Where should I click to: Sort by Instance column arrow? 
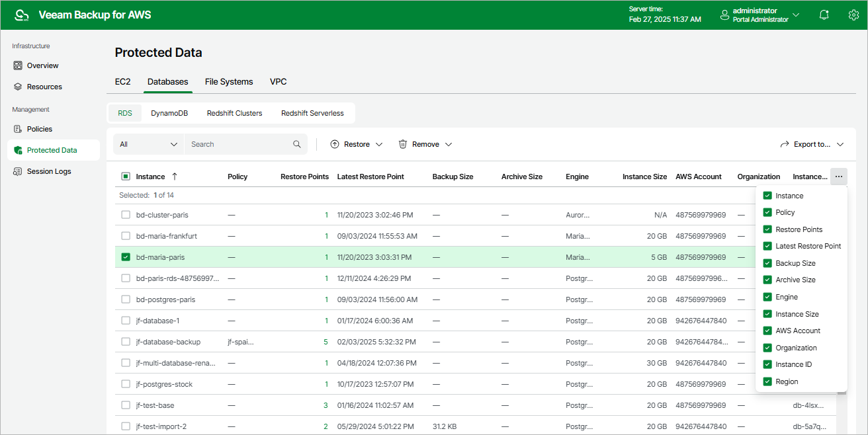pos(175,177)
